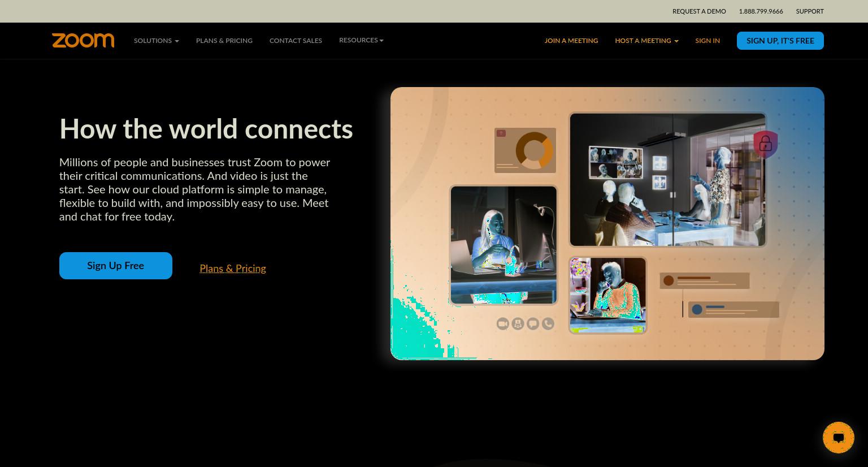Expand the Resources dropdown
This screenshot has height=467, width=868.
pos(361,40)
